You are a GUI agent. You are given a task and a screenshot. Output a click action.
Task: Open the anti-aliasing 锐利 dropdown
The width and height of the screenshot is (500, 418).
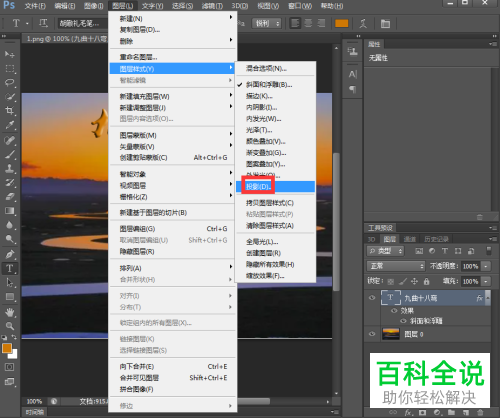[266, 23]
